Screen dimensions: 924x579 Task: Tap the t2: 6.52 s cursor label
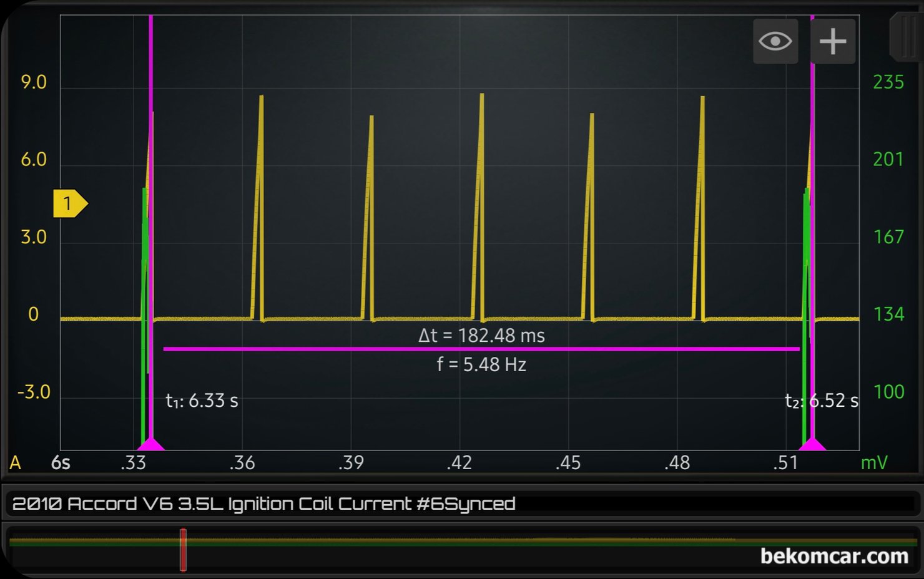tap(821, 401)
